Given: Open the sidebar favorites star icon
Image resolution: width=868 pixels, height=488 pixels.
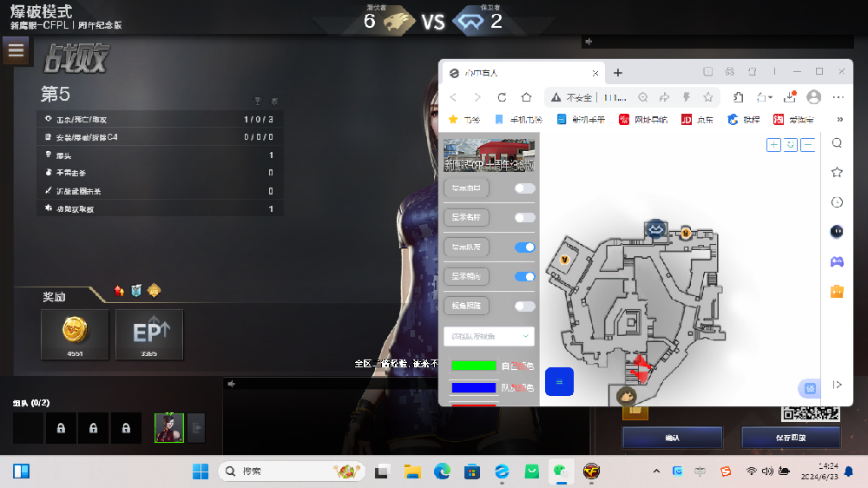Looking at the screenshot, I should (x=837, y=172).
